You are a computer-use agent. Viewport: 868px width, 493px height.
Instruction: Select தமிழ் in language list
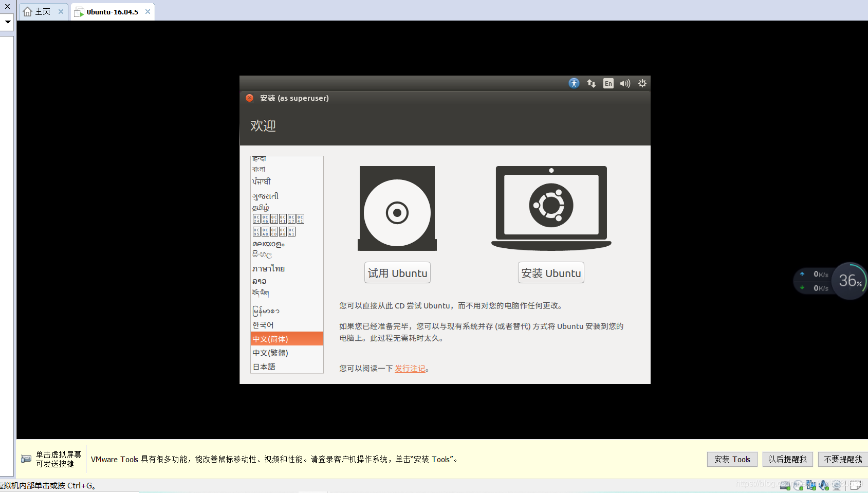tap(287, 207)
